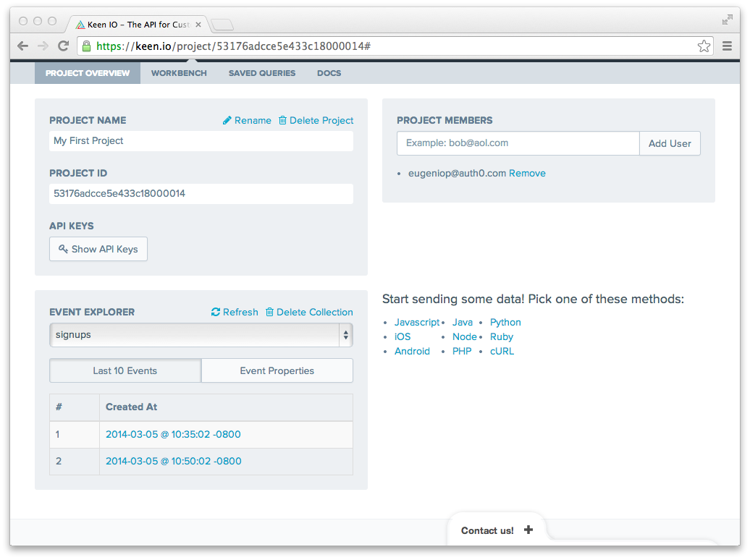The height and width of the screenshot is (560, 750).
Task: Click the pencil icon next to Rename
Action: tap(227, 121)
